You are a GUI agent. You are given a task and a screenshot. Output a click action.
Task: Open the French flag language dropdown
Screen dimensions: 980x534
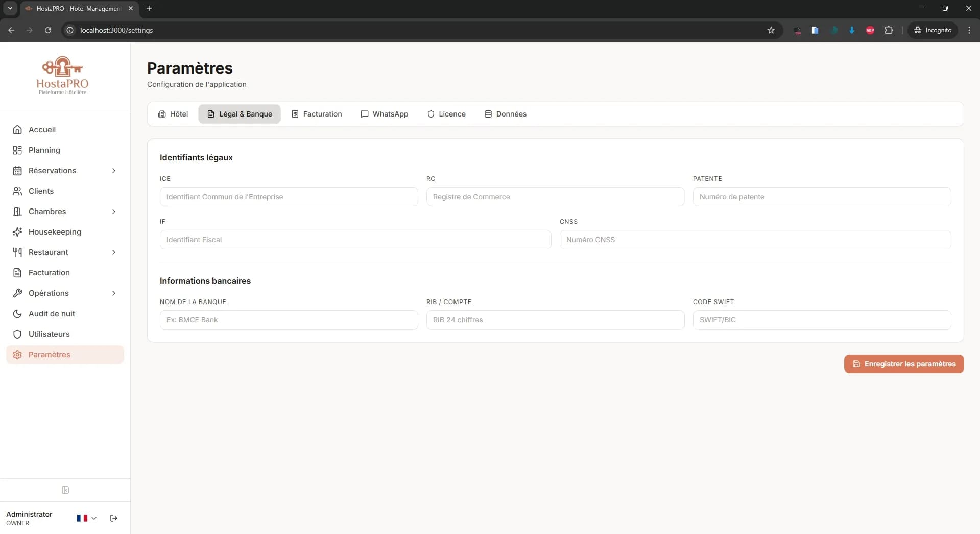86,518
